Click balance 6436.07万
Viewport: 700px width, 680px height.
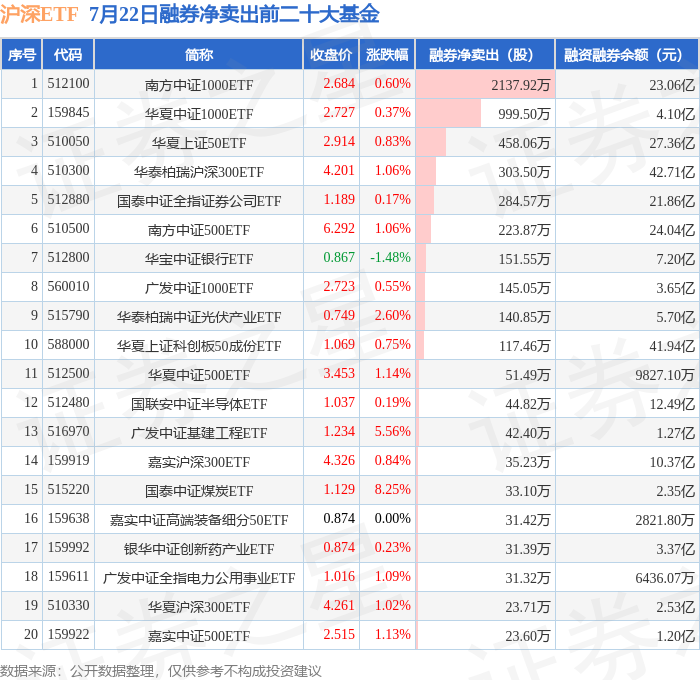coord(665,578)
